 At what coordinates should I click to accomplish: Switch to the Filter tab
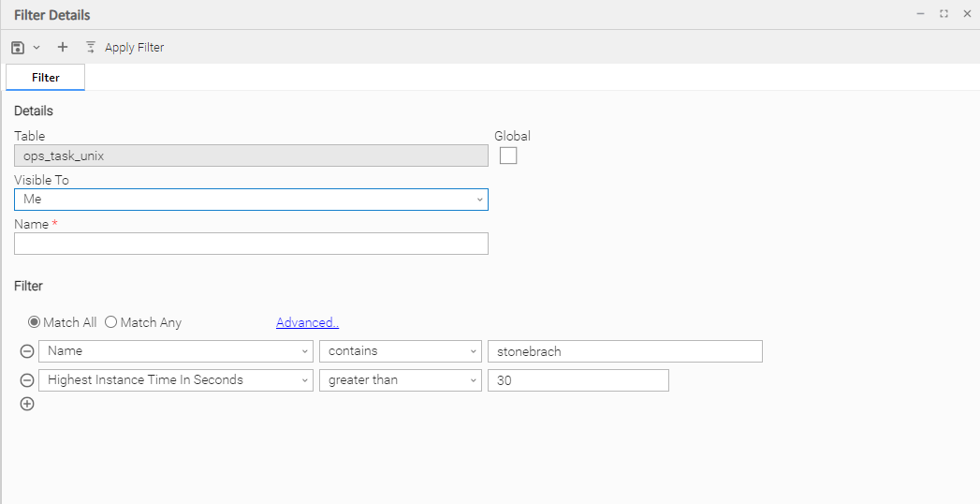(45, 78)
